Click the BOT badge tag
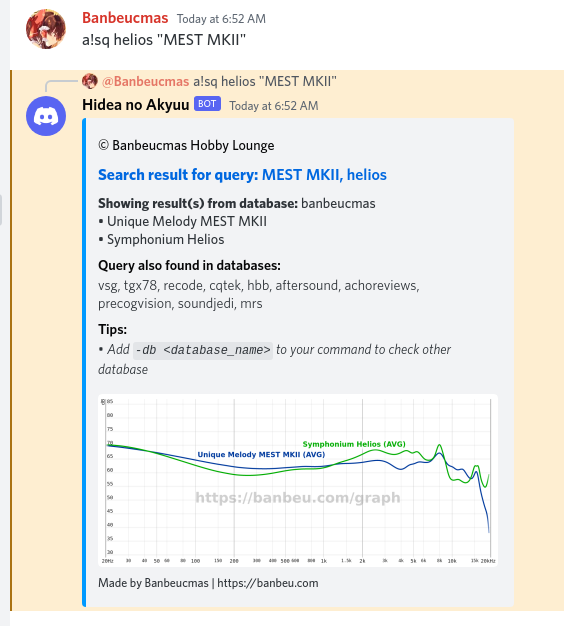This screenshot has height=626, width=564. (207, 104)
